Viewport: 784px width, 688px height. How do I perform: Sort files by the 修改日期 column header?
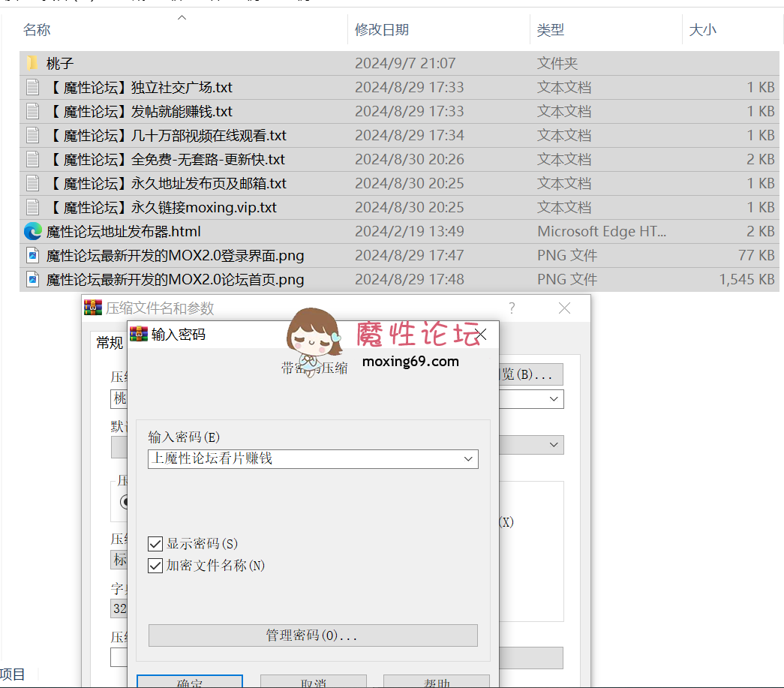coord(382,30)
